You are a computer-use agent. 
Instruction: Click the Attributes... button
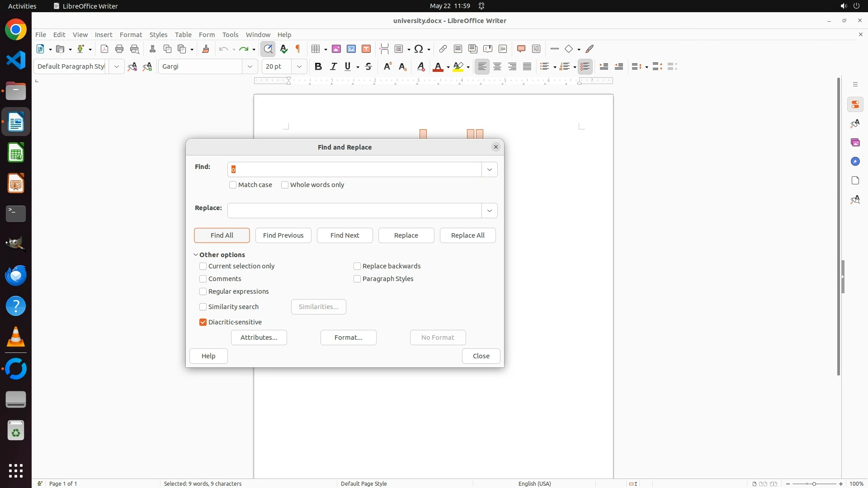point(259,338)
